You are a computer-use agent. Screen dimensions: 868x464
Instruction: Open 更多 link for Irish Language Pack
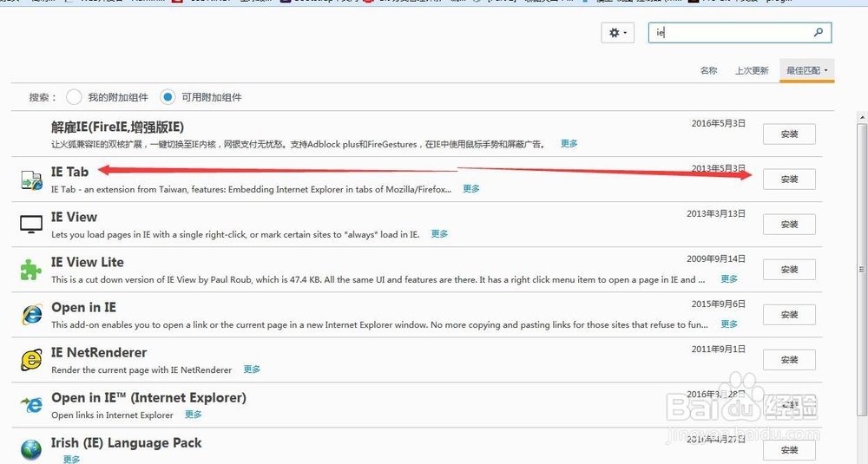tap(71, 459)
